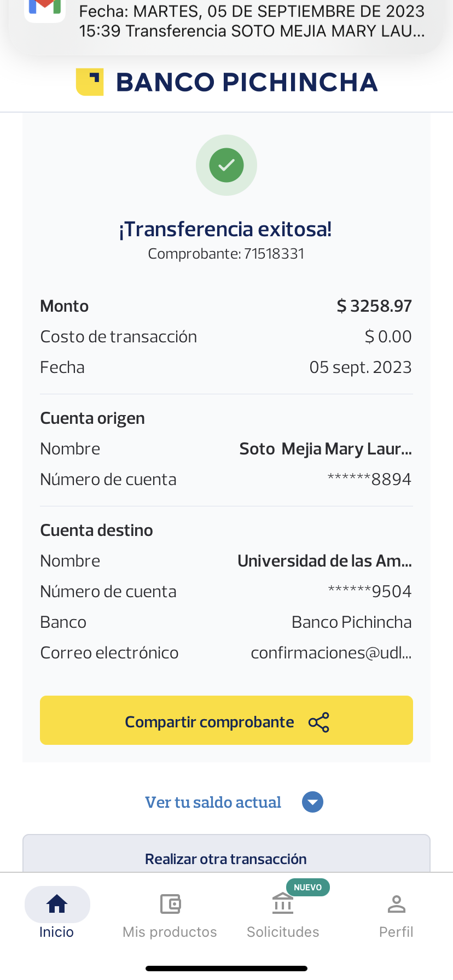
Task: Go to Mis productos tab label
Action: 170,932
